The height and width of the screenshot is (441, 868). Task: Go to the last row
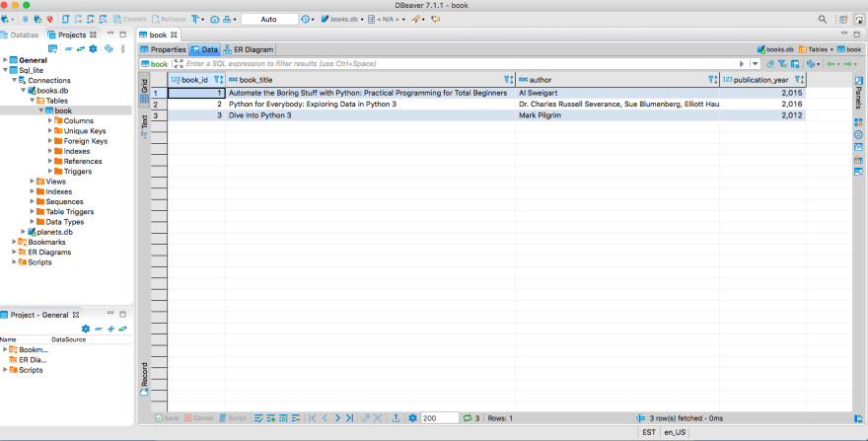349,418
